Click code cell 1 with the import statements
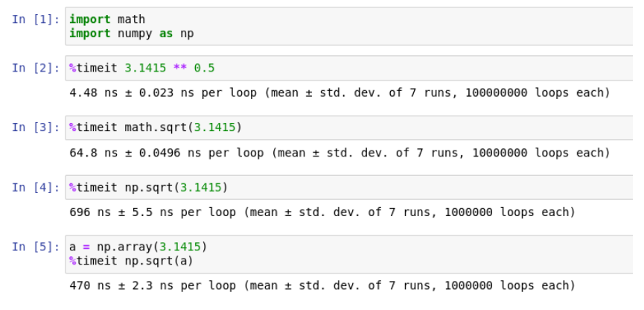This screenshot has height=310, width=644. (x=349, y=26)
